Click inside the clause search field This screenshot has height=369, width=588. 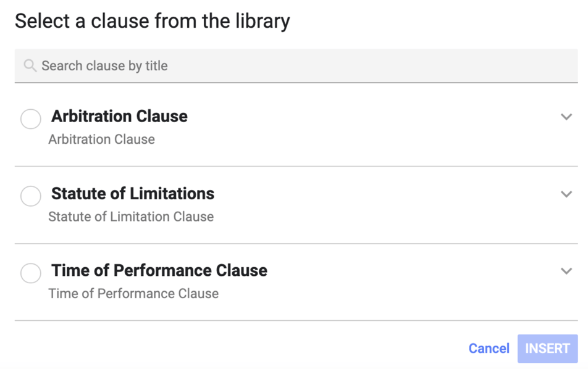tap(247, 65)
